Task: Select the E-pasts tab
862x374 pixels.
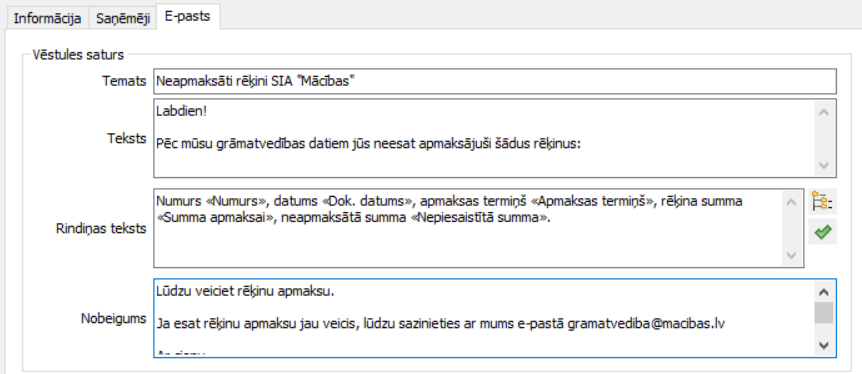Action: (x=187, y=16)
